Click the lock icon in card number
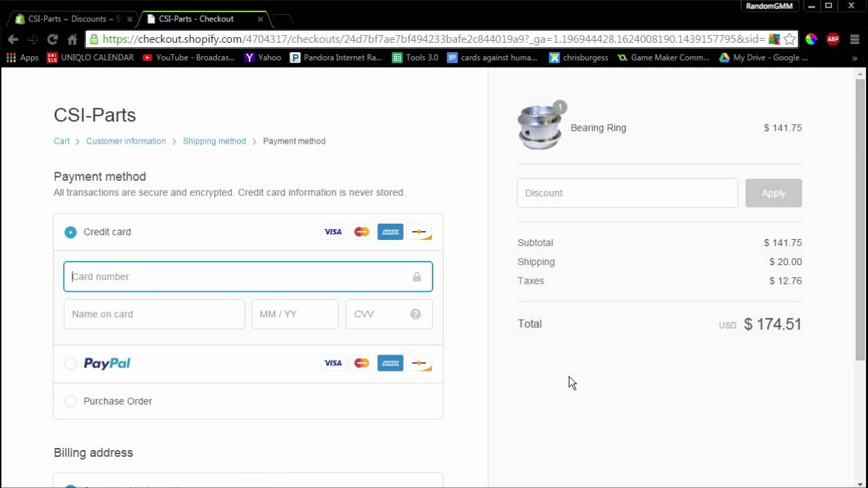 click(416, 277)
